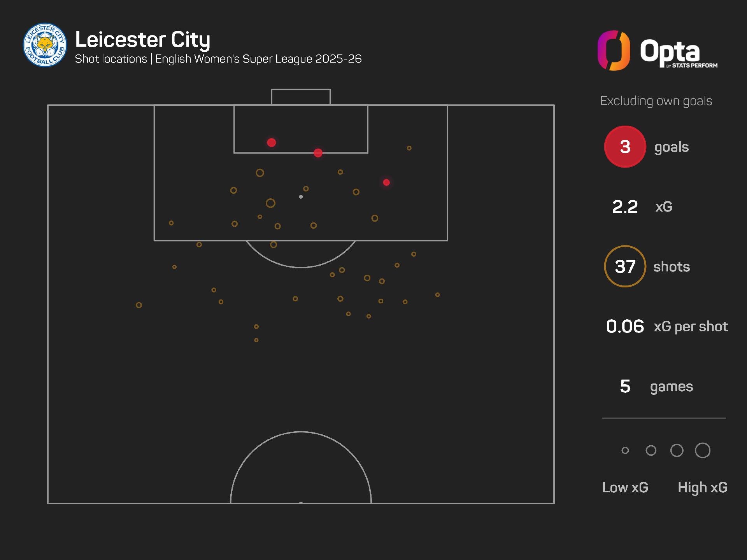Select the leftmost shot marker on the pitch
The width and height of the screenshot is (747, 560).
click(139, 305)
